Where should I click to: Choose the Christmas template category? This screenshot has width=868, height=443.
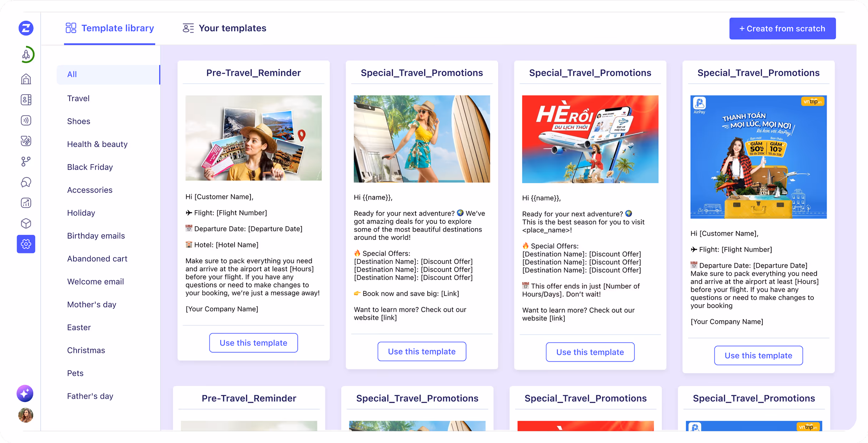tap(86, 350)
